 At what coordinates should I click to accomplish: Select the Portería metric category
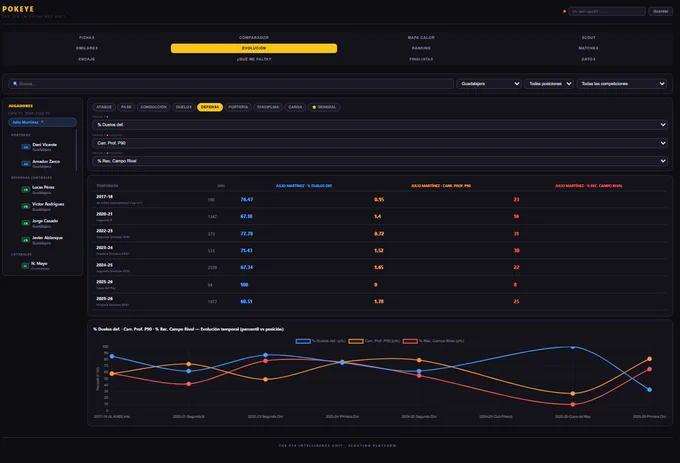[238, 107]
